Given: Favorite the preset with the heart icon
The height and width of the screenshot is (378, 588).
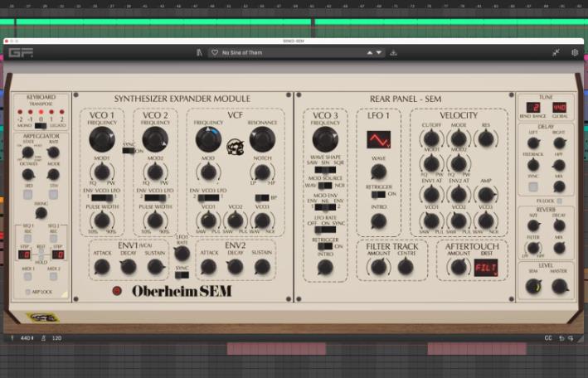Looking at the screenshot, I should pos(215,53).
